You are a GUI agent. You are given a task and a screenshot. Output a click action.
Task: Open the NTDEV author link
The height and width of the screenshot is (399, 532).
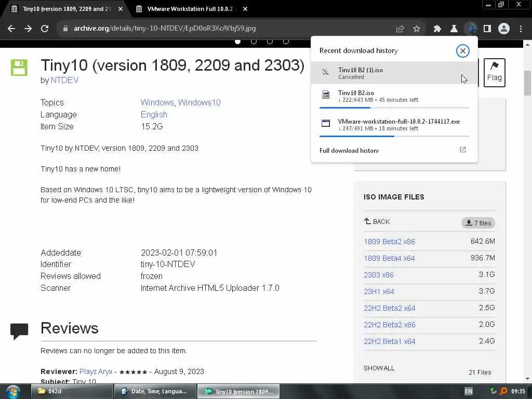tap(64, 80)
